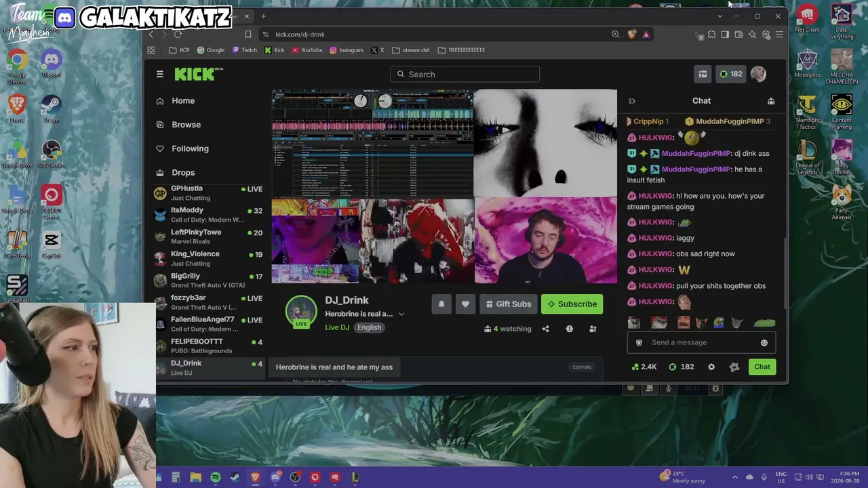Open the King_Violence channel in sidebar
Screen dimensions: 868x488
pos(209,258)
